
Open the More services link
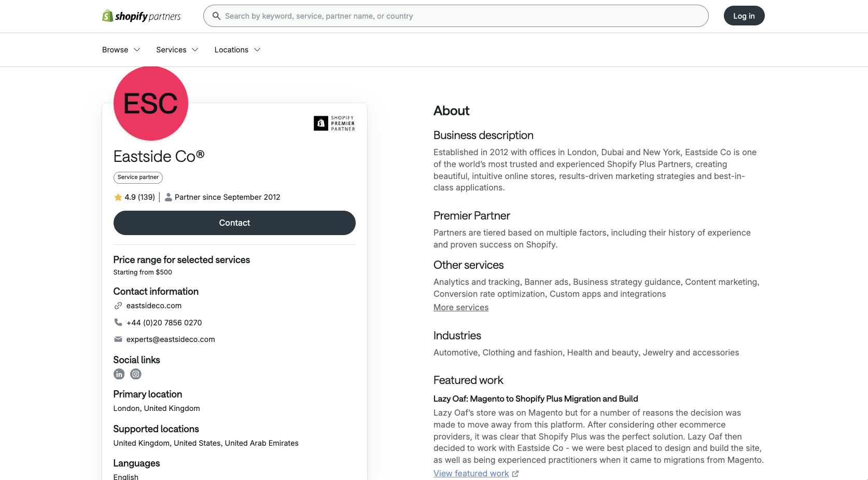click(x=461, y=307)
